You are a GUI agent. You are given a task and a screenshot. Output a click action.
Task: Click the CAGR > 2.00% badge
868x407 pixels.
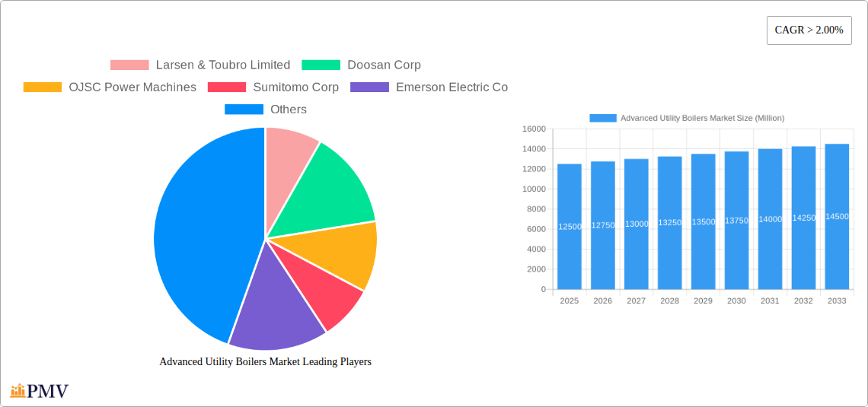pos(809,30)
